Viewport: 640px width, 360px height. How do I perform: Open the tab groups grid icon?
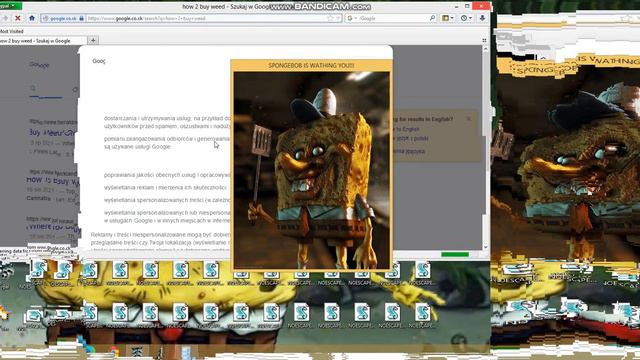(x=484, y=40)
